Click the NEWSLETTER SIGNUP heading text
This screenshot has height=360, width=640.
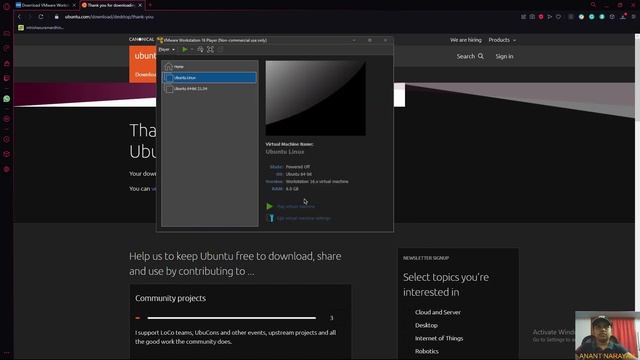click(x=426, y=258)
